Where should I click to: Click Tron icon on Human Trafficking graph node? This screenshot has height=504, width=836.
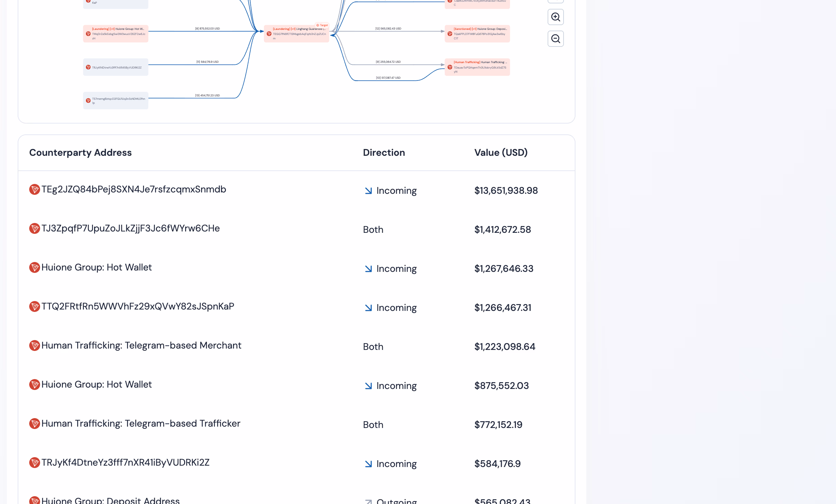450,67
